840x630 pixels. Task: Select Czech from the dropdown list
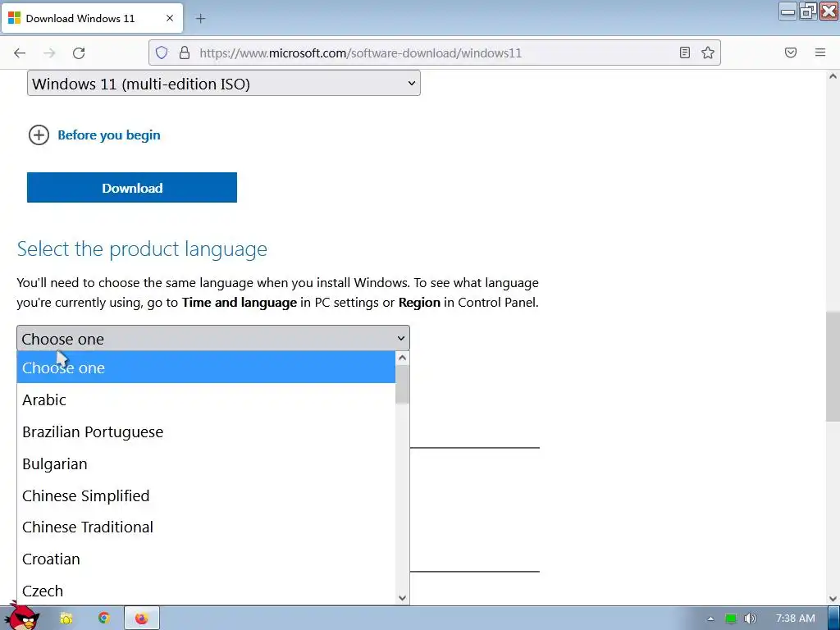pos(206,591)
